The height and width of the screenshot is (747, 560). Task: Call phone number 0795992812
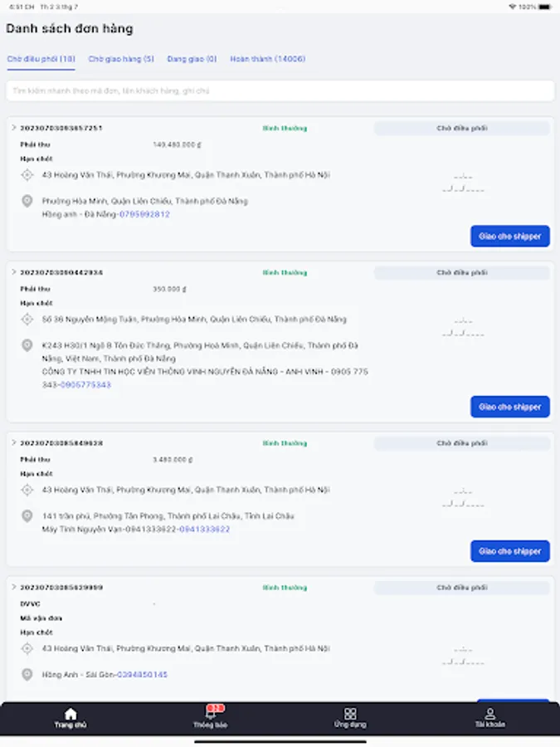[x=144, y=214]
